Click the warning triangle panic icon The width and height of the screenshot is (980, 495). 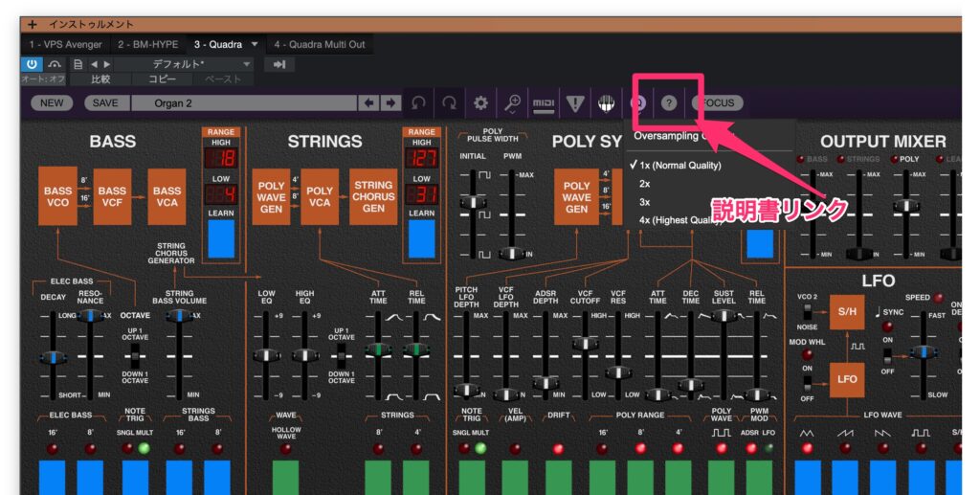tap(574, 102)
